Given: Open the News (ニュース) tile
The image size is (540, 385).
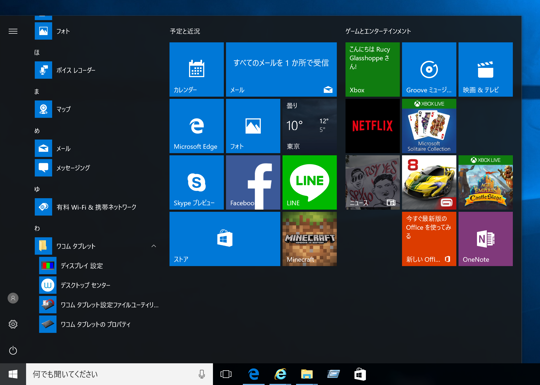Looking at the screenshot, I should pyautogui.click(x=373, y=182).
